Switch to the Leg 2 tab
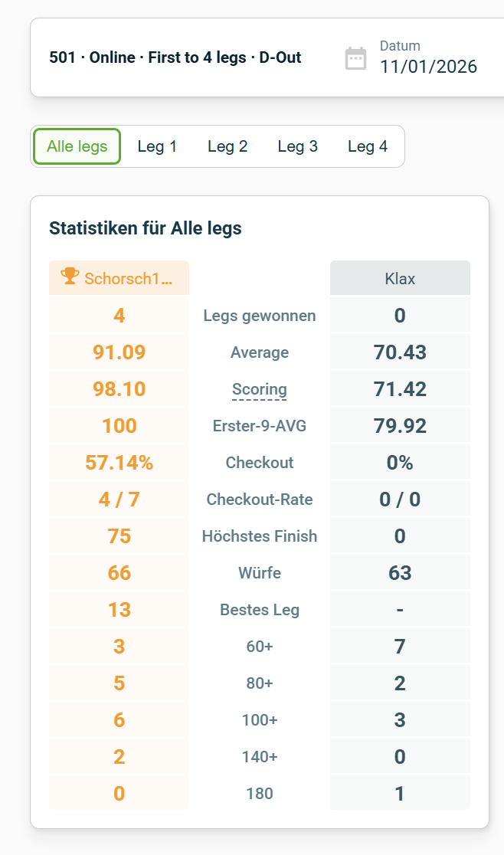This screenshot has height=855, width=504. [227, 146]
